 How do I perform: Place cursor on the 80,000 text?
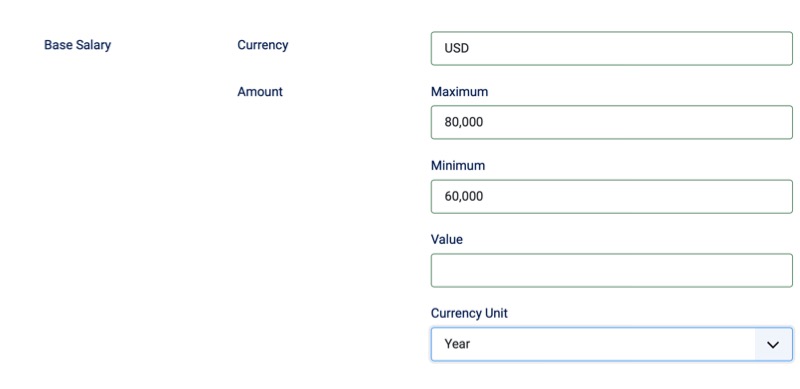(463, 123)
